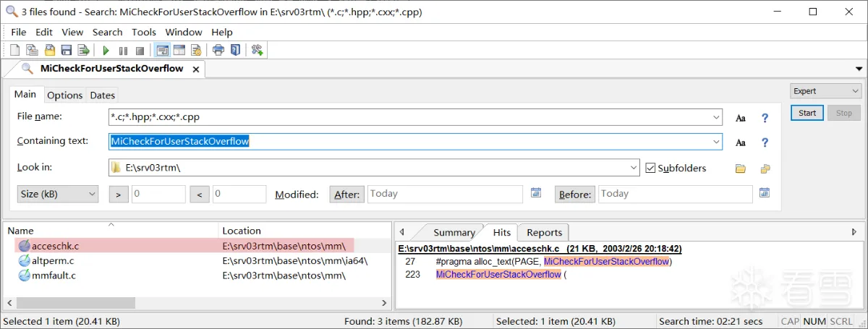Image resolution: width=868 pixels, height=329 pixels.
Task: Click the Start button
Action: (807, 113)
